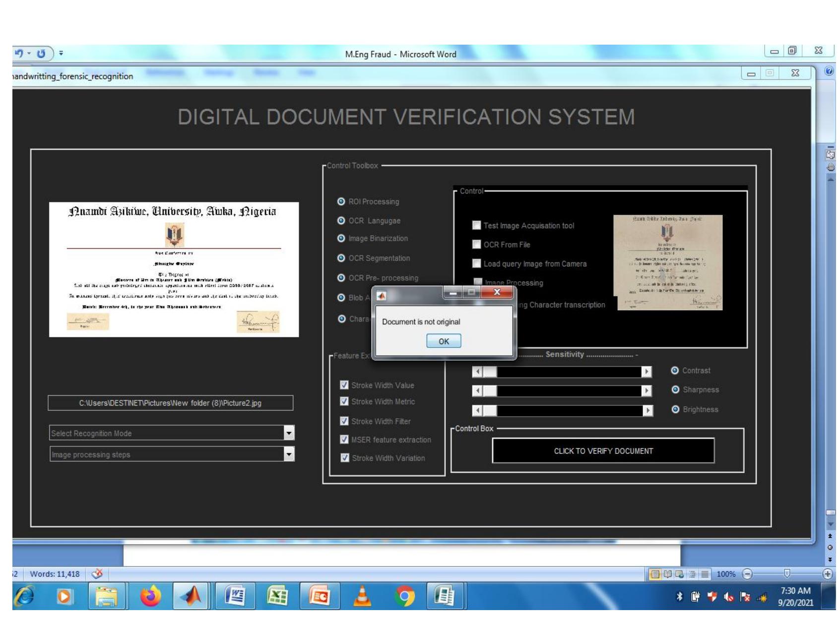Select the Contrast radio button
Screen dimensions: 840x623
[x=675, y=371]
